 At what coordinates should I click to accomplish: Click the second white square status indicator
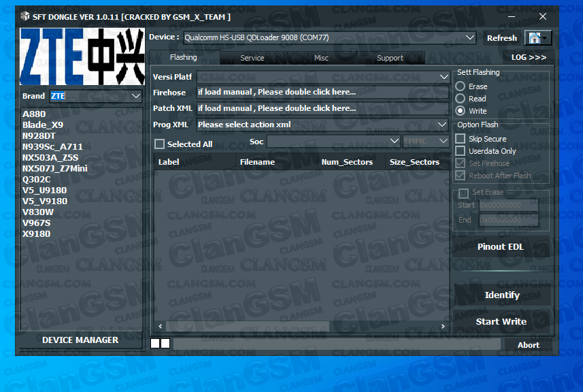click(165, 343)
